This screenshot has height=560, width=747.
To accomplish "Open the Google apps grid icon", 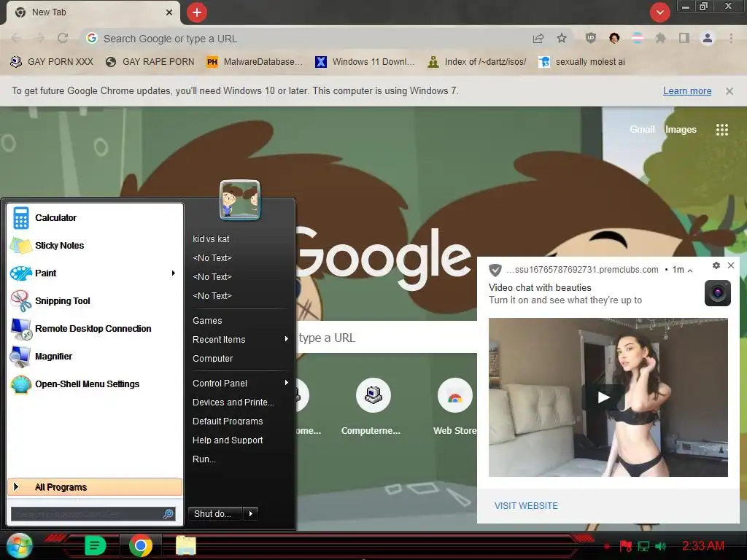I will 722,130.
